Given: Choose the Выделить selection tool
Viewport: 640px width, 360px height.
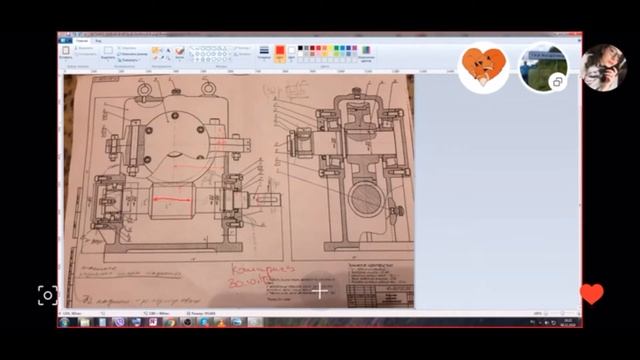Looking at the screenshot, I should click(108, 52).
